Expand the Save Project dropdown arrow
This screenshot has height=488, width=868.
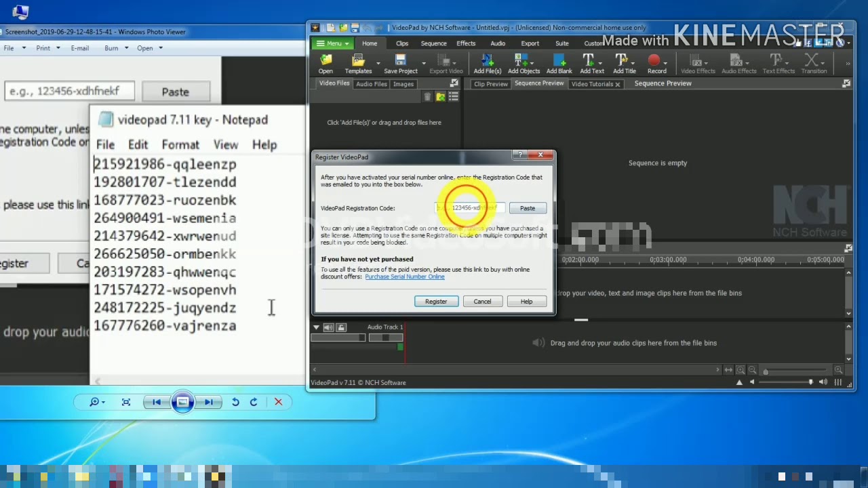pyautogui.click(x=424, y=62)
